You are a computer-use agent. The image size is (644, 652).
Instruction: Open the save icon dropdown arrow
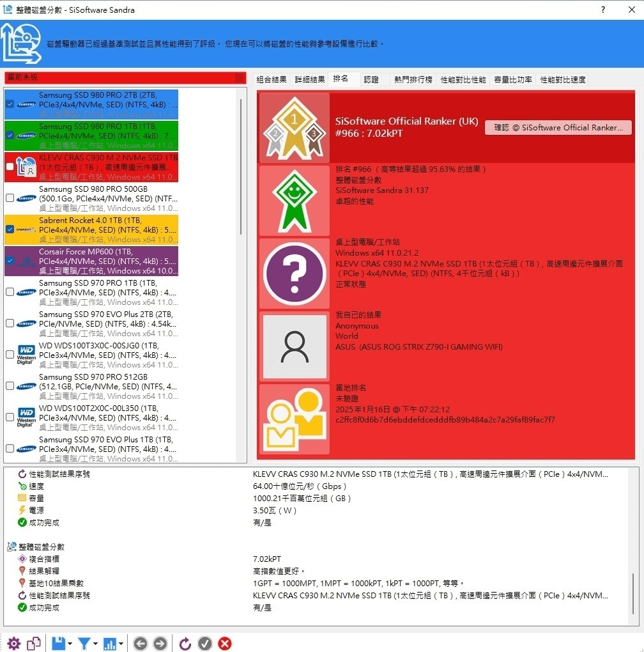click(x=70, y=644)
